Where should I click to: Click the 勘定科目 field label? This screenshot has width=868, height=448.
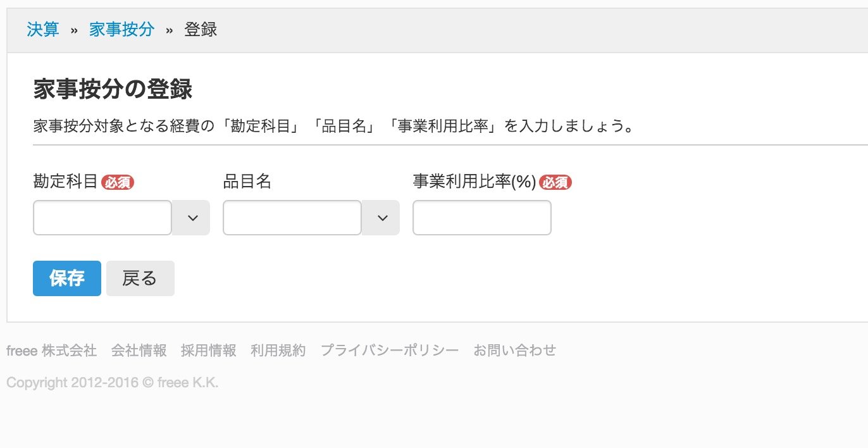pyautogui.click(x=66, y=182)
